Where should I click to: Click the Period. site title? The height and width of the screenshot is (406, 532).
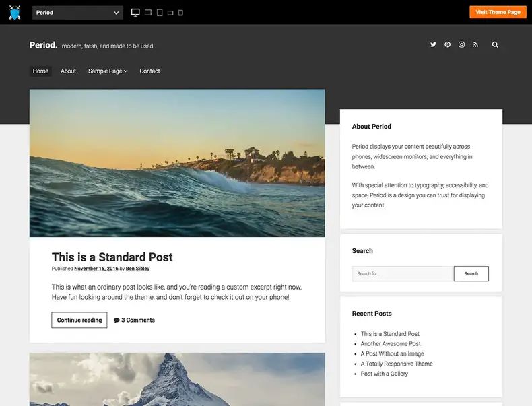coord(43,45)
